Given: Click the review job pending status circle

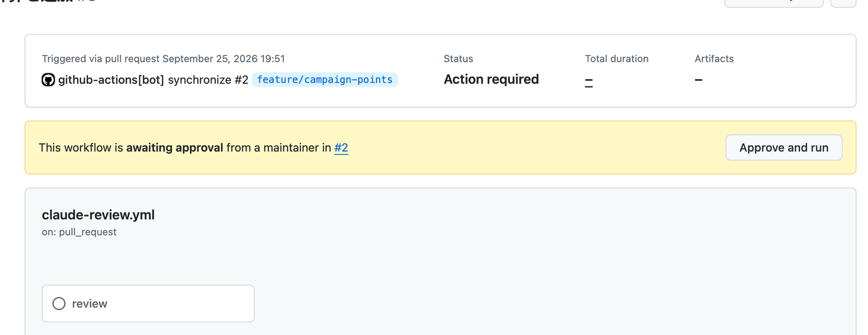Looking at the screenshot, I should click(x=59, y=304).
